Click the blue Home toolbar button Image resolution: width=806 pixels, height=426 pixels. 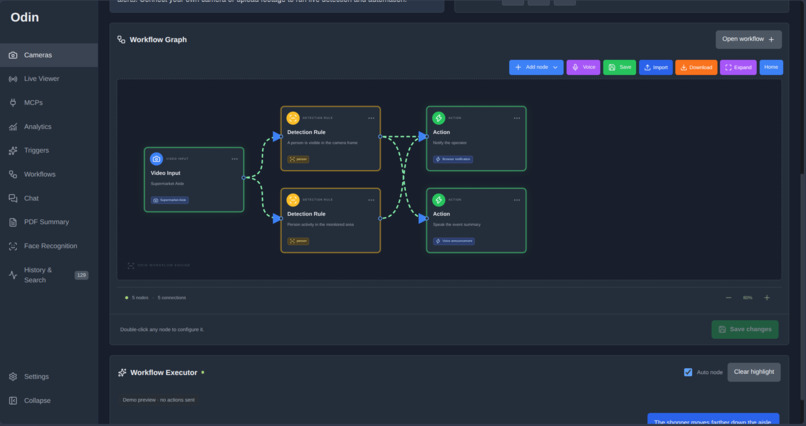(771, 67)
